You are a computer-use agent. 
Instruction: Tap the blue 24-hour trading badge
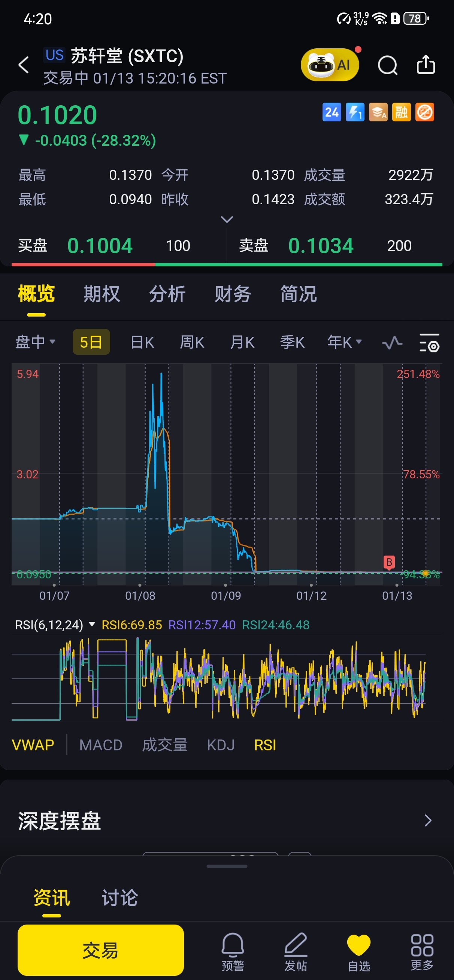pyautogui.click(x=332, y=112)
